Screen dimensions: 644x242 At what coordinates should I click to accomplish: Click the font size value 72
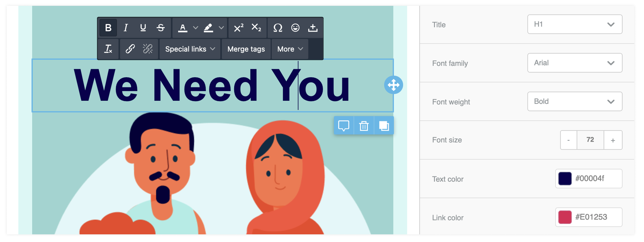[x=590, y=140]
